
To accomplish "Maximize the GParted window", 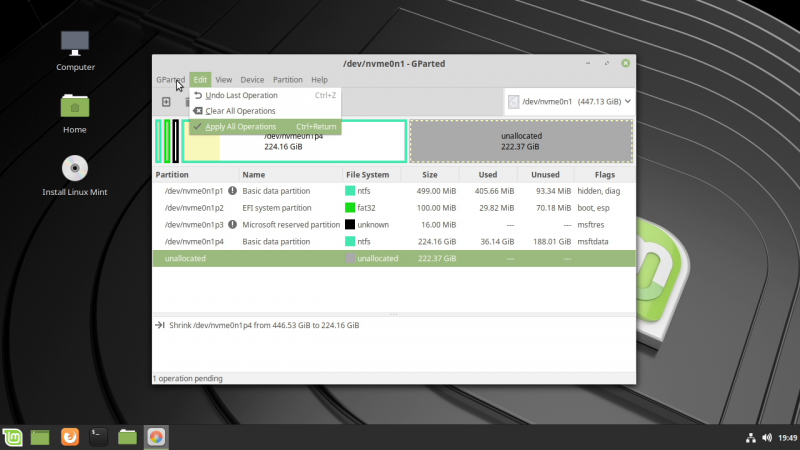I will point(607,63).
